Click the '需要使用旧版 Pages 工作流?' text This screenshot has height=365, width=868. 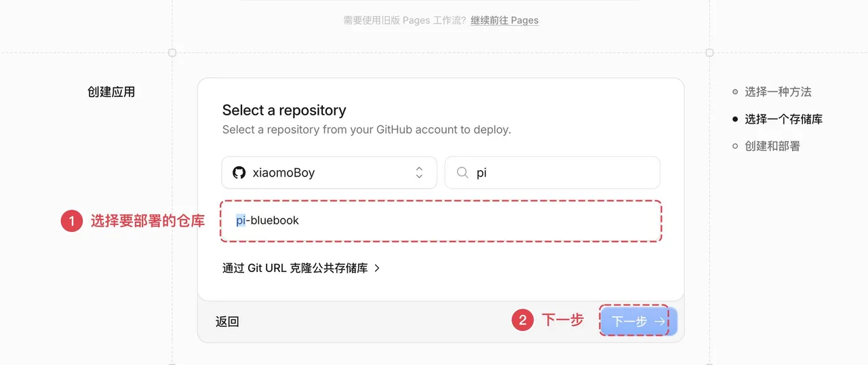405,20
